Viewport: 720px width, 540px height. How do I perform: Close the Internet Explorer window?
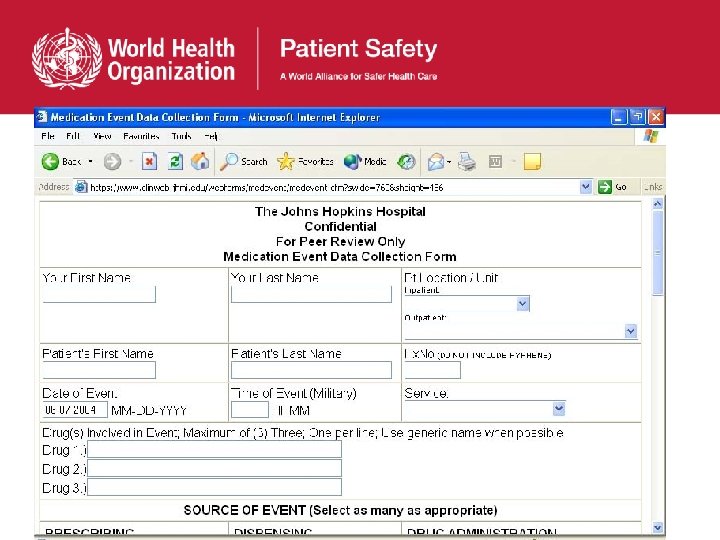[x=656, y=117]
